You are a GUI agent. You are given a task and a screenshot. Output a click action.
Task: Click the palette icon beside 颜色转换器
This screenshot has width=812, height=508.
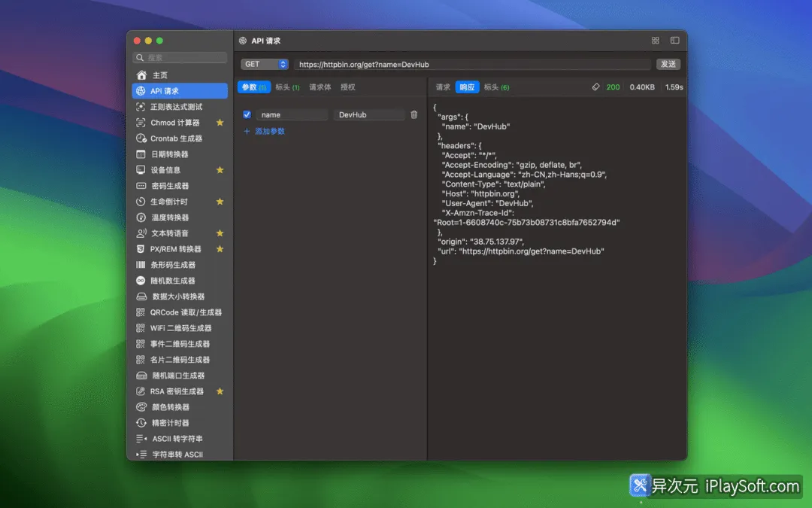point(141,407)
